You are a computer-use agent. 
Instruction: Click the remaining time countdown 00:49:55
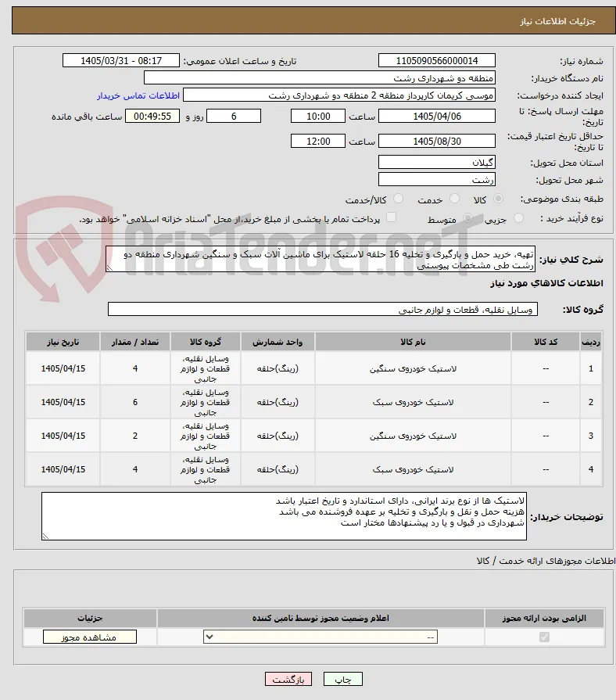[x=152, y=116]
